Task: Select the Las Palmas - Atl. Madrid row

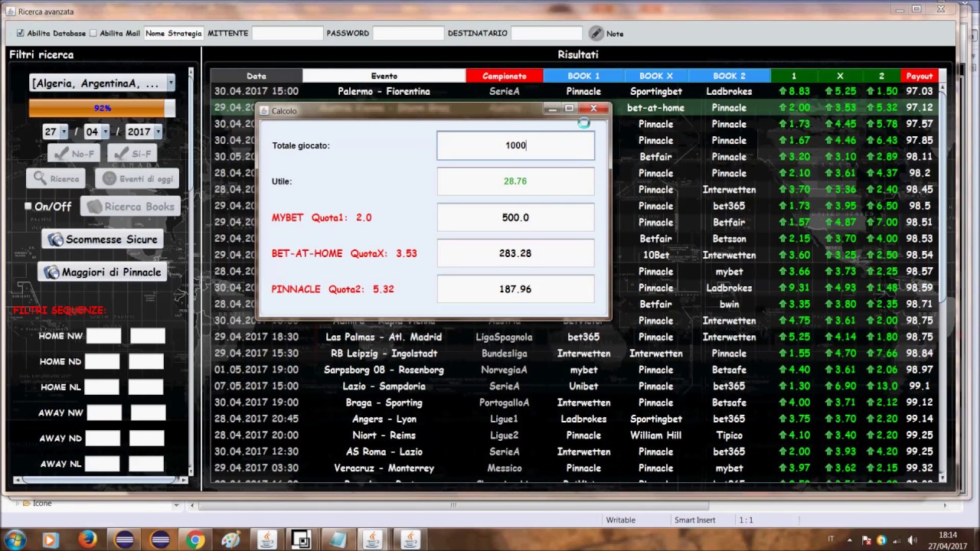Action: [x=574, y=337]
